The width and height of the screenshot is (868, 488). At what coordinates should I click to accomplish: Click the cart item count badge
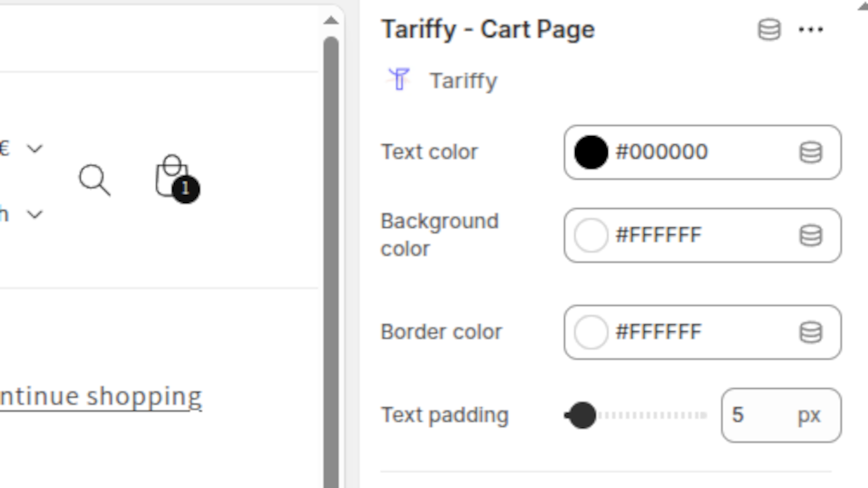186,188
